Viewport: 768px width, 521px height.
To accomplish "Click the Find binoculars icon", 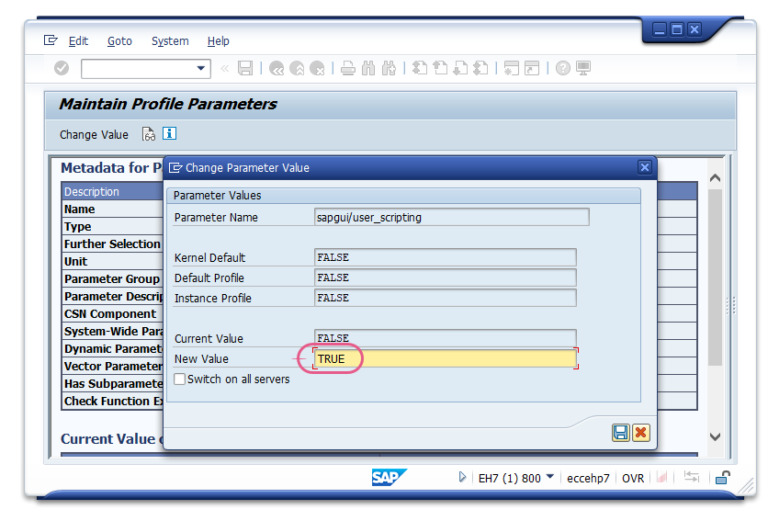I will coord(368,68).
